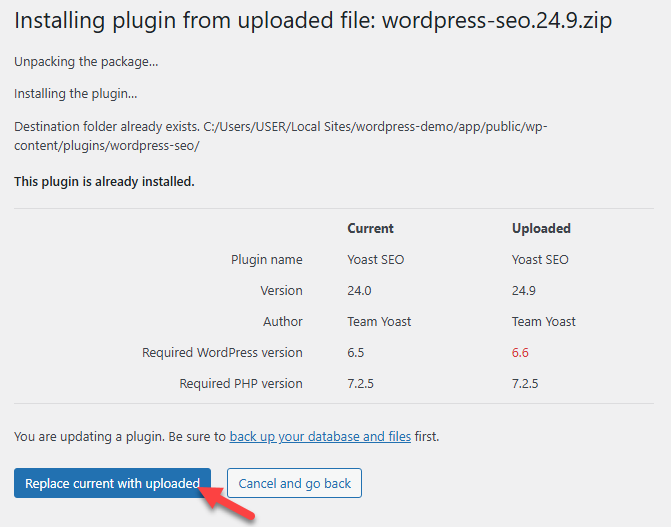671x527 pixels.
Task: Click the Required PHP version label
Action: [x=241, y=384]
